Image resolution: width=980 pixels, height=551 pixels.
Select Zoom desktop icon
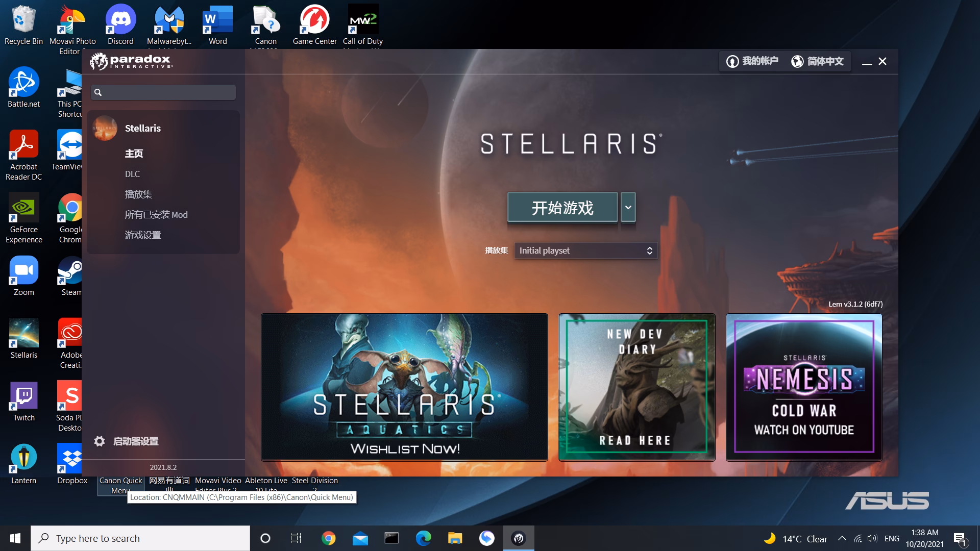coord(23,275)
